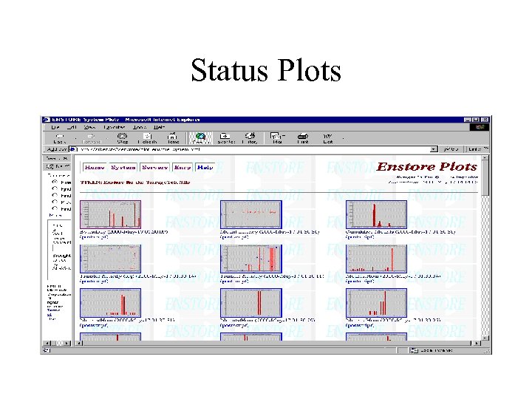532x399 pixels.
Task: Open the Servers tab on Enstore page
Action: [154, 167]
